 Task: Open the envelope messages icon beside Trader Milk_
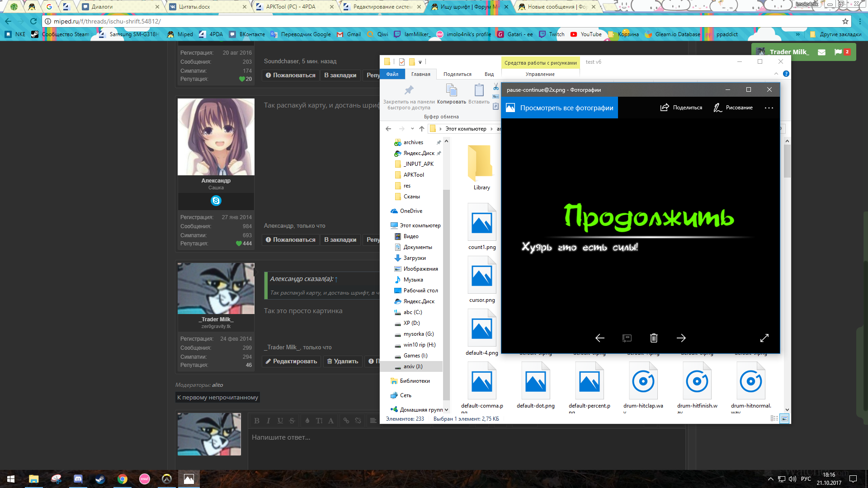click(822, 52)
